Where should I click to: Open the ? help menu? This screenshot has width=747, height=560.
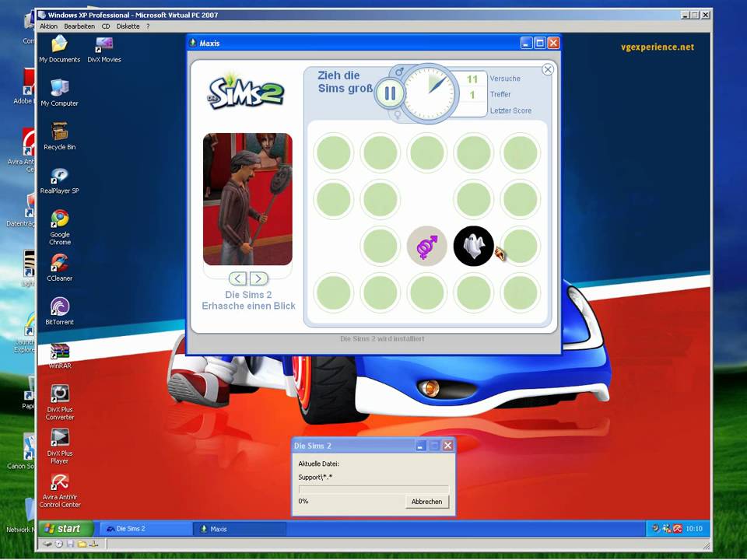pos(148,26)
